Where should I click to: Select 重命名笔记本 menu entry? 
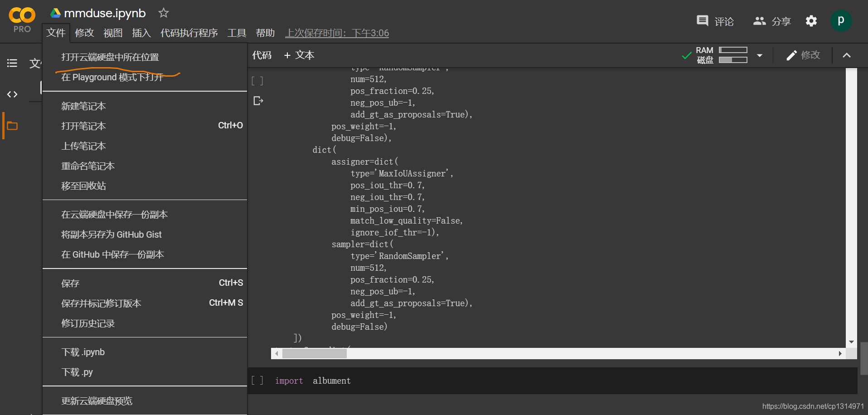click(145, 166)
